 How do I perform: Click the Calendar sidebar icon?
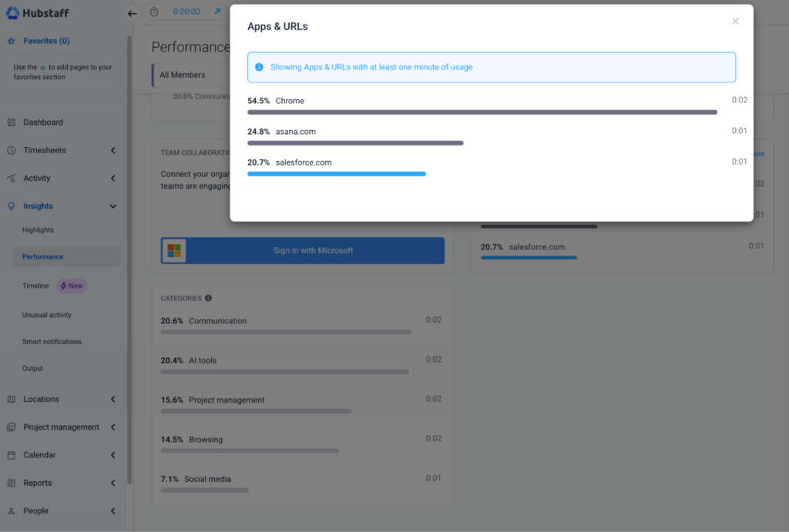point(12,455)
